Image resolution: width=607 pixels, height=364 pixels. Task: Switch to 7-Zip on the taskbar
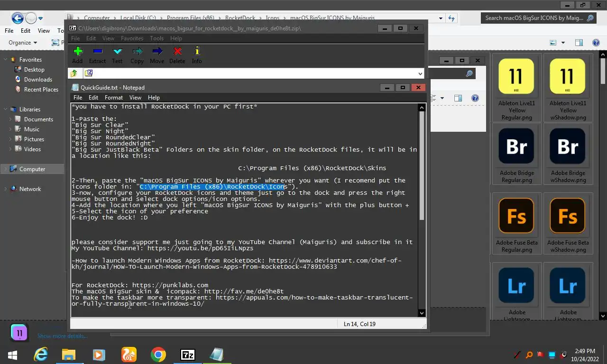click(188, 355)
